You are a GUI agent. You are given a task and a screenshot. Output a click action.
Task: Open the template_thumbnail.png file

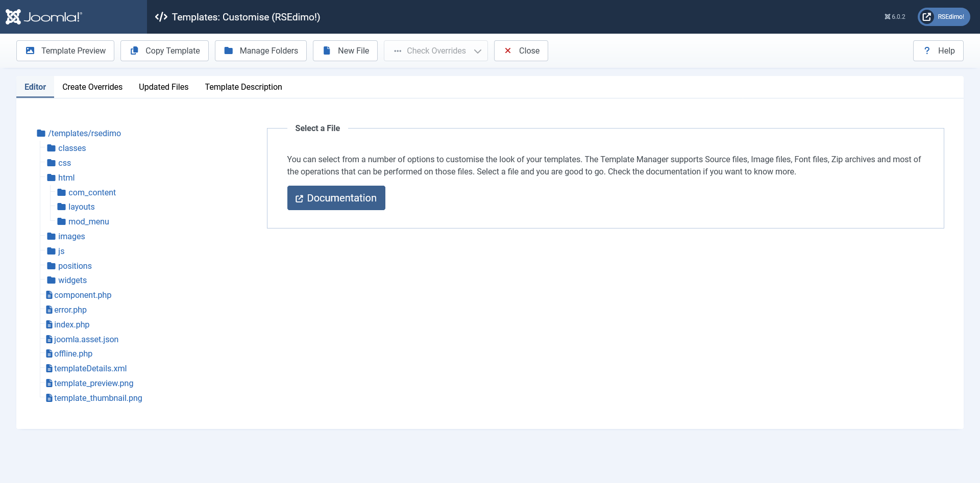(98, 398)
